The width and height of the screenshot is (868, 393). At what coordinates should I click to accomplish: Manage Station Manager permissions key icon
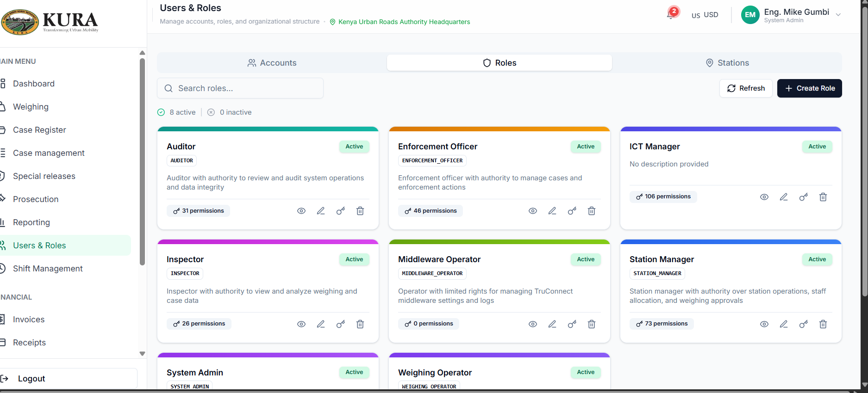coord(804,324)
